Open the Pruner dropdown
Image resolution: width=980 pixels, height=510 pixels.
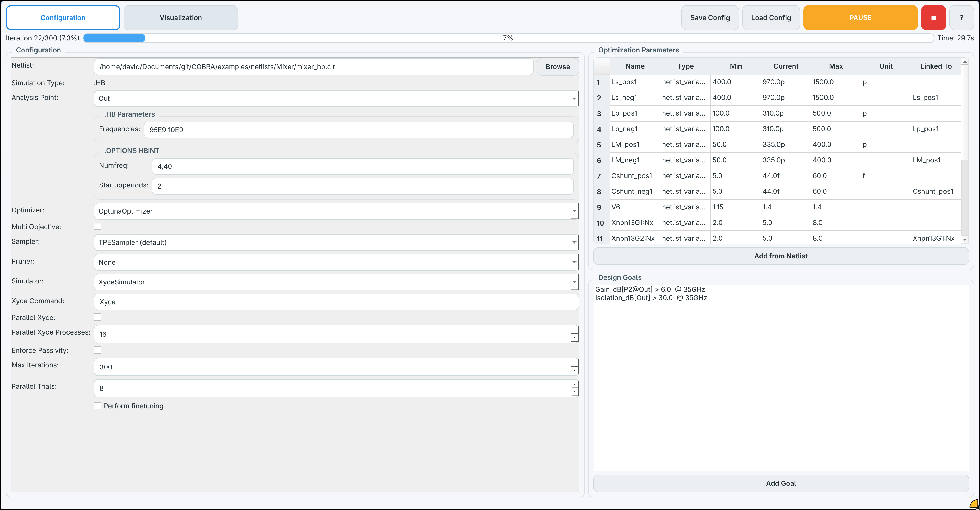point(336,262)
